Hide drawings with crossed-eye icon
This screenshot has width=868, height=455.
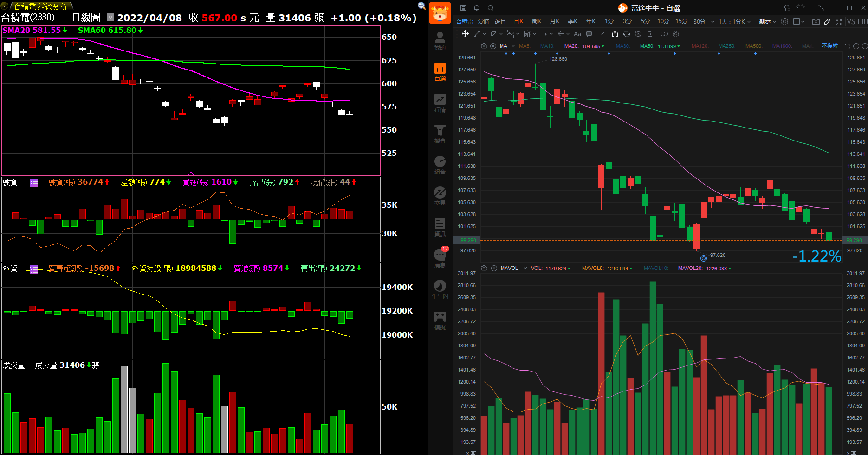coord(638,34)
